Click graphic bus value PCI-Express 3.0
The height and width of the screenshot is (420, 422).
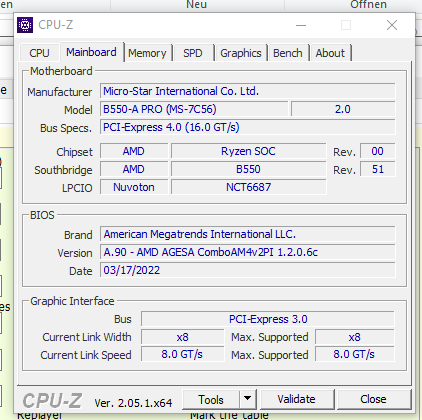pyautogui.click(x=268, y=319)
